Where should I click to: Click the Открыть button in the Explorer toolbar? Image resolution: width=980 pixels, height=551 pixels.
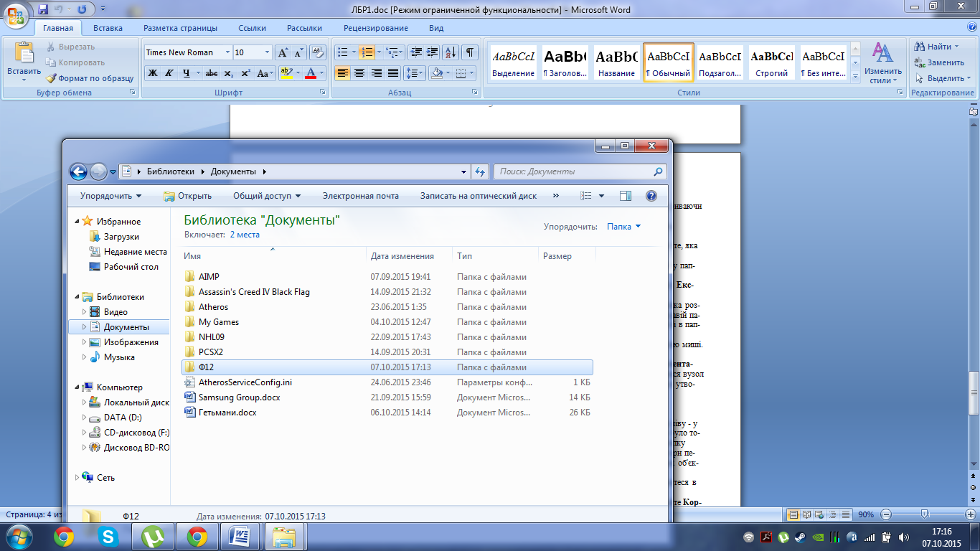pos(187,196)
